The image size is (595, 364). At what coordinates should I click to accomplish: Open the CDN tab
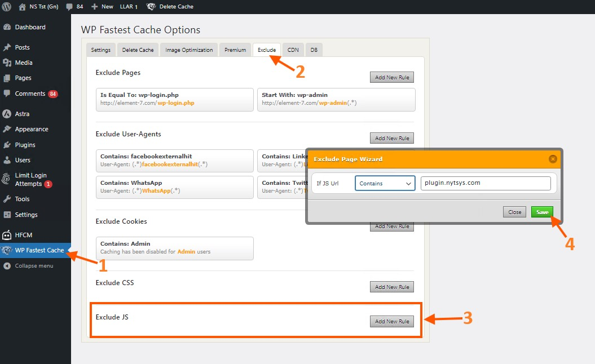(293, 50)
